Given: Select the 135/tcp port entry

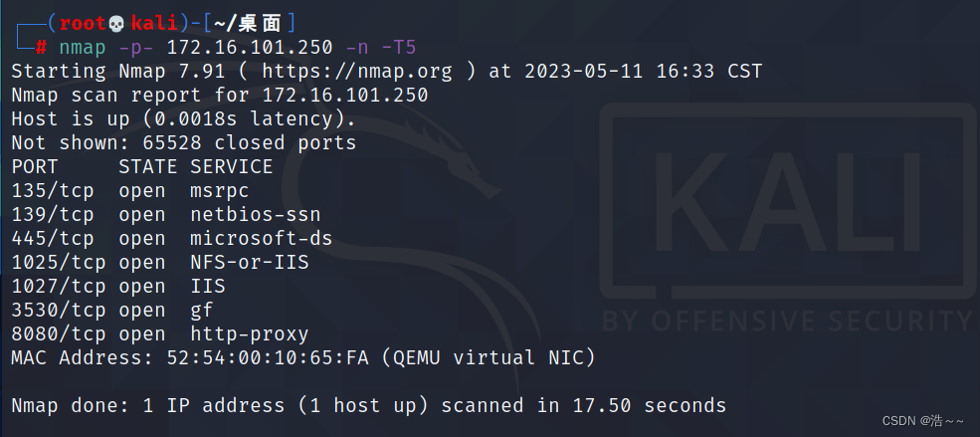Looking at the screenshot, I should [53, 191].
